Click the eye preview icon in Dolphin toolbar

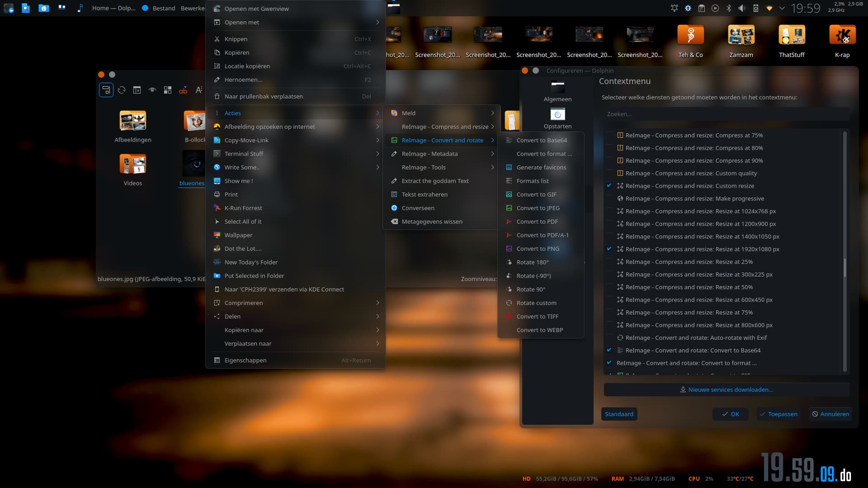click(x=152, y=90)
